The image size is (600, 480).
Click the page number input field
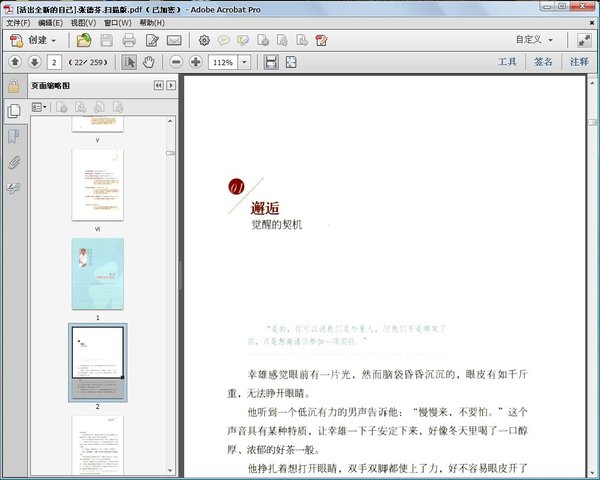pyautogui.click(x=54, y=62)
